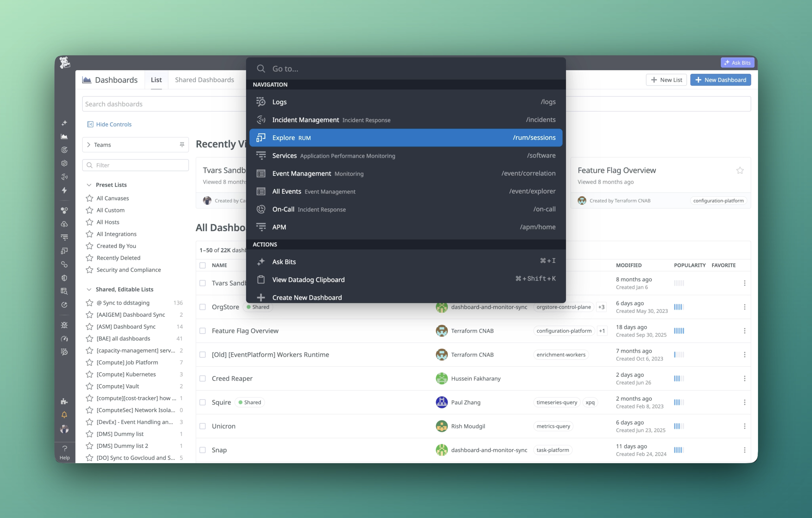Image resolution: width=812 pixels, height=518 pixels.
Task: Toggle the select-all checkbox in the NAME header
Action: coord(203,265)
